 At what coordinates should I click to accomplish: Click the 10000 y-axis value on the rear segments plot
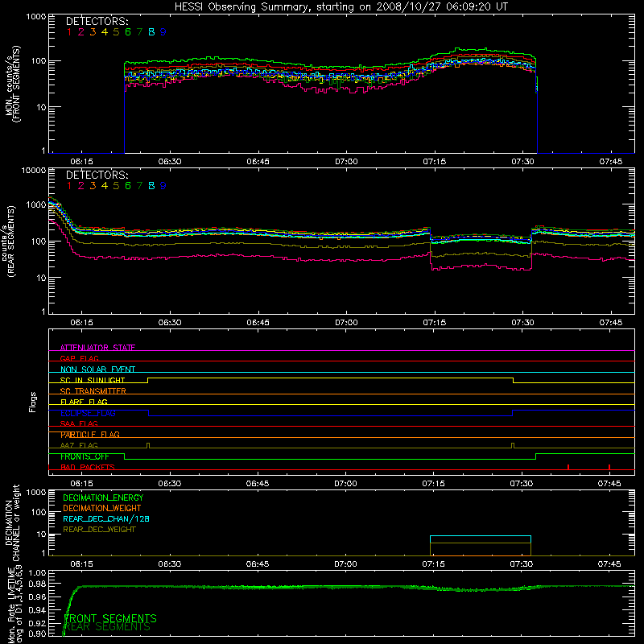(x=34, y=170)
